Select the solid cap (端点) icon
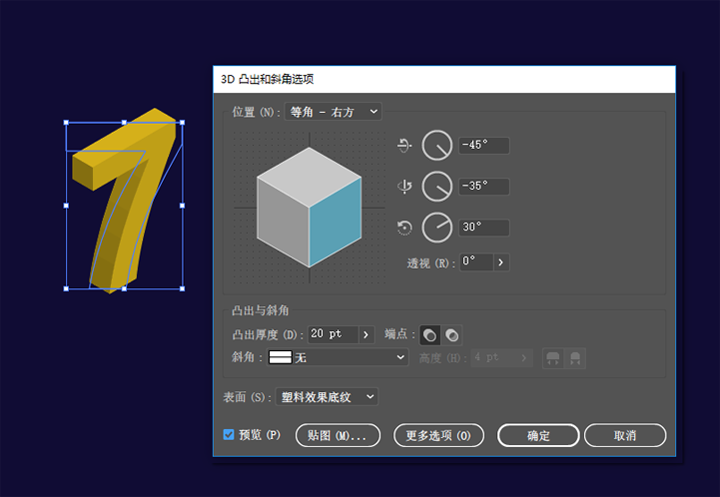This screenshot has width=720, height=497. point(430,335)
